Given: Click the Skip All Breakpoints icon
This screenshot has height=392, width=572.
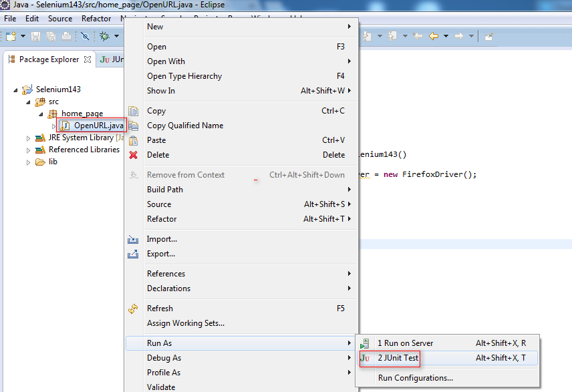Looking at the screenshot, I should 85,36.
